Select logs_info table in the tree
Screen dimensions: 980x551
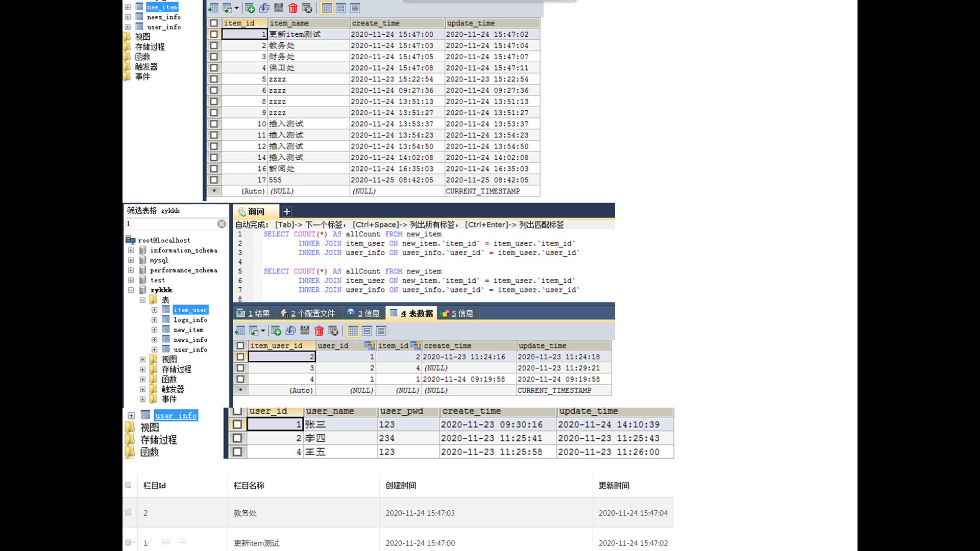pyautogui.click(x=190, y=320)
